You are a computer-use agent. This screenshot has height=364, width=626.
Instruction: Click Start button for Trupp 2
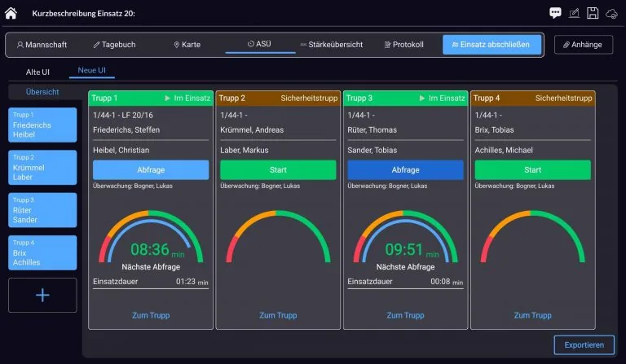tap(278, 170)
